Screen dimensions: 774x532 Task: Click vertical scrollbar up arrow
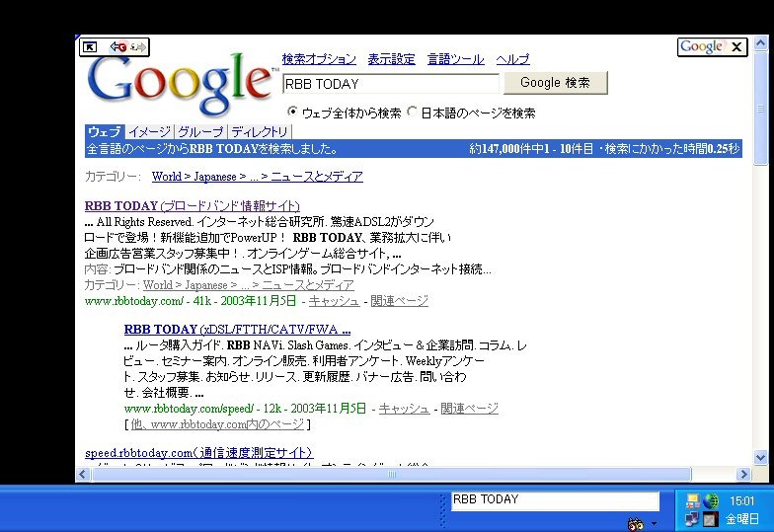[760, 43]
